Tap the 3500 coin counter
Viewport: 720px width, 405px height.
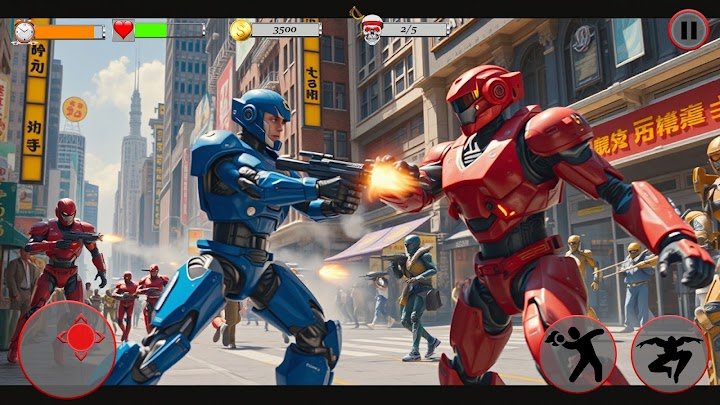tap(285, 30)
